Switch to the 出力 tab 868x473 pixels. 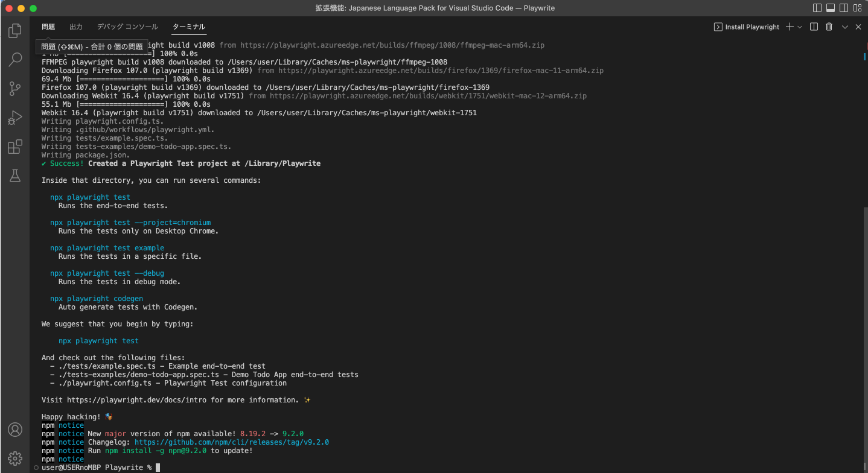coord(76,27)
